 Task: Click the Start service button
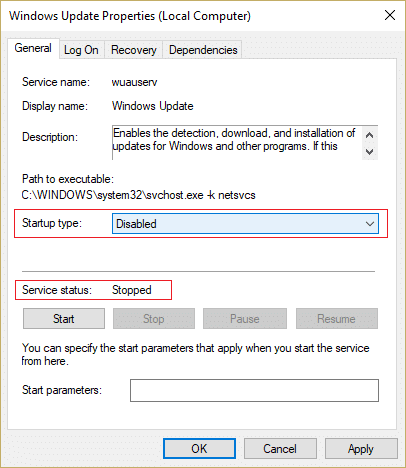click(64, 319)
